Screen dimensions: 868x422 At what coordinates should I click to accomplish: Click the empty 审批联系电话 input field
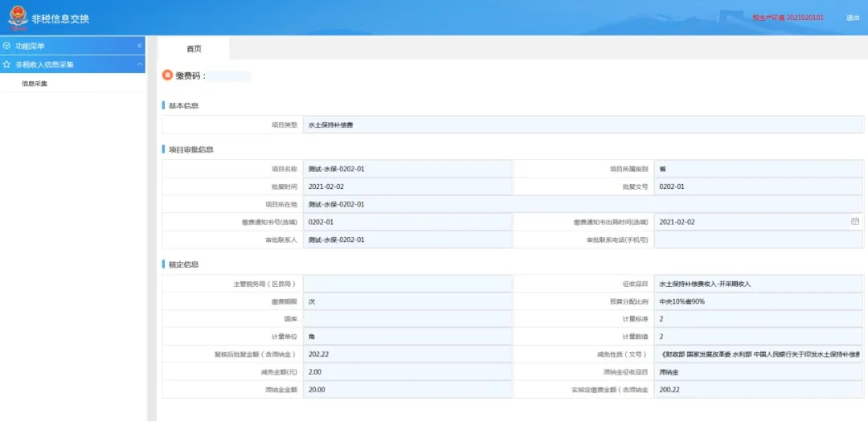(759, 240)
